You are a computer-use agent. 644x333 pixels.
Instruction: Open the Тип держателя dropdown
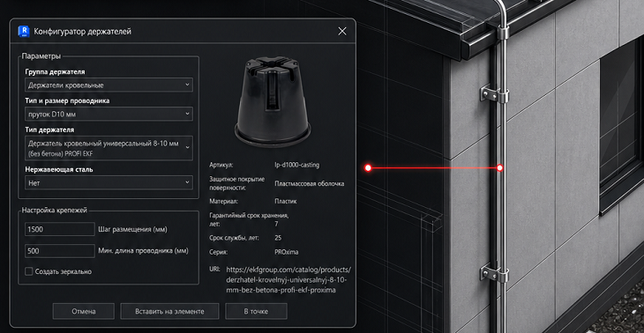109,148
